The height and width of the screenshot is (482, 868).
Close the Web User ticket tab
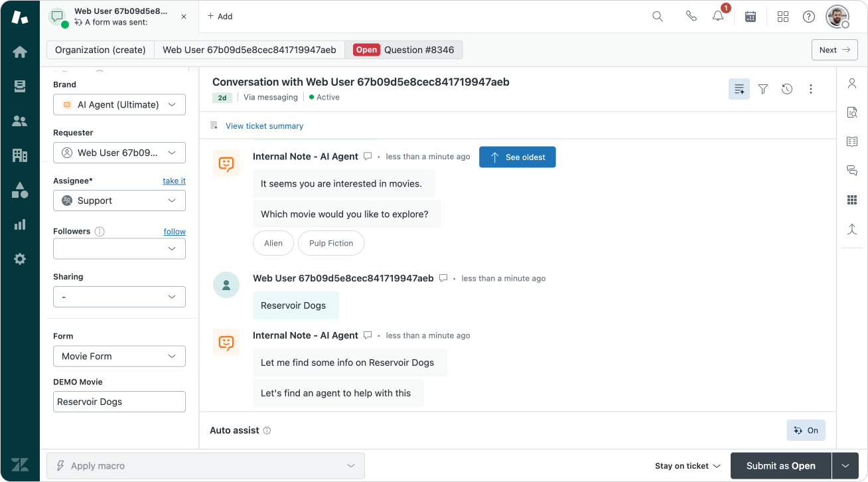tap(184, 17)
